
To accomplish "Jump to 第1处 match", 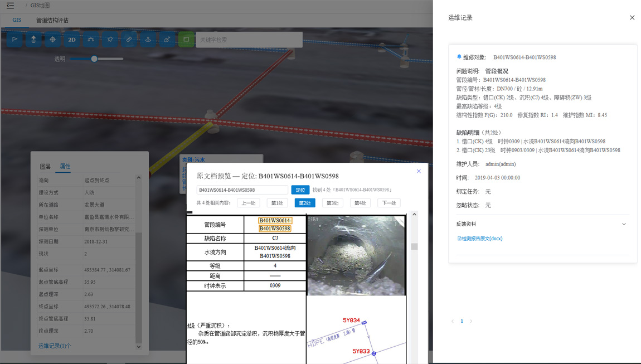I will (x=277, y=203).
